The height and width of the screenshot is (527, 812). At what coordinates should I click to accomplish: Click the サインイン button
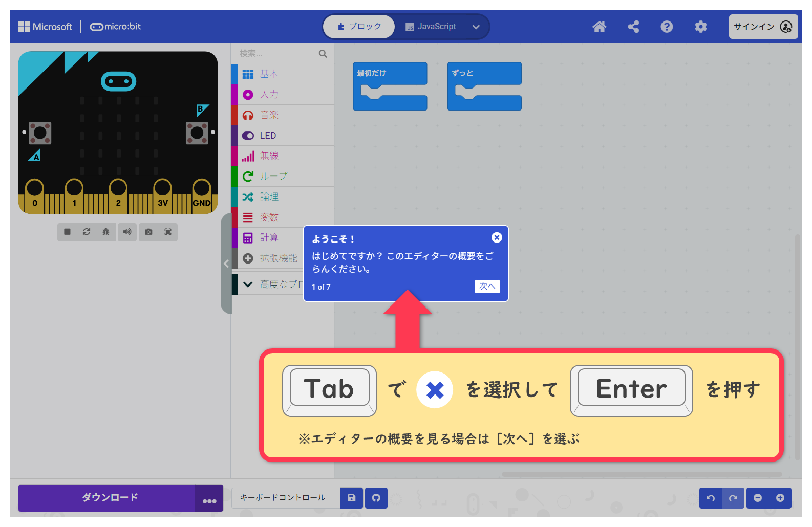(763, 27)
